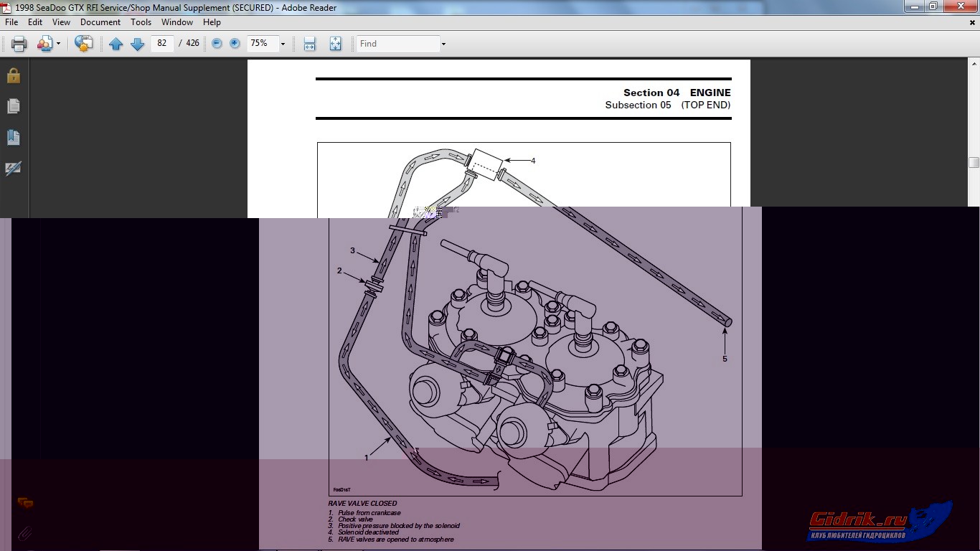Expand the Find options dropdown arrow

pyautogui.click(x=443, y=44)
